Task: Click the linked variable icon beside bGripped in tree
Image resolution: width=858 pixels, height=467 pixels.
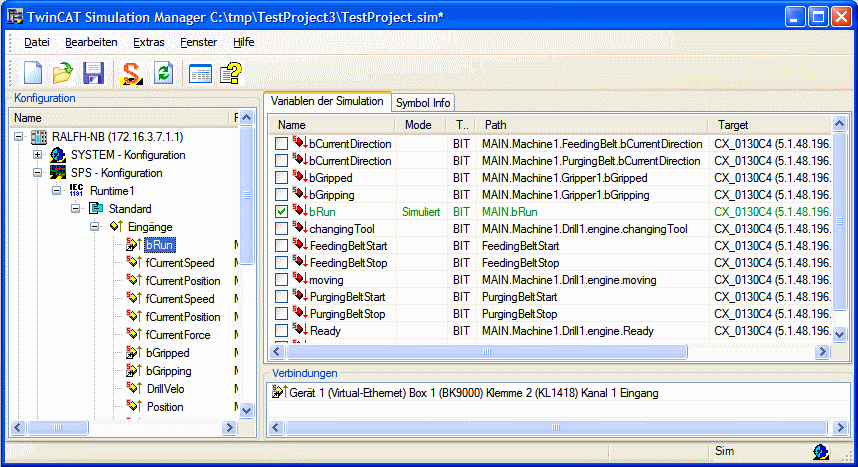Action: tap(134, 353)
